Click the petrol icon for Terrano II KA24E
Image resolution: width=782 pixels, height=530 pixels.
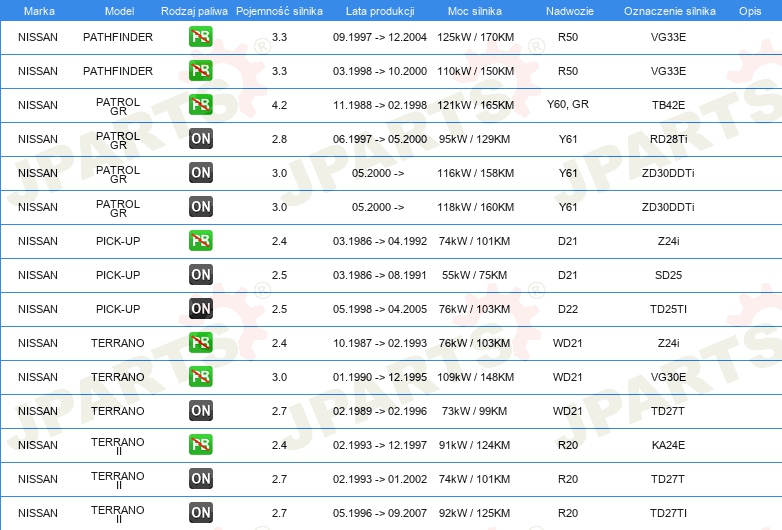200,445
